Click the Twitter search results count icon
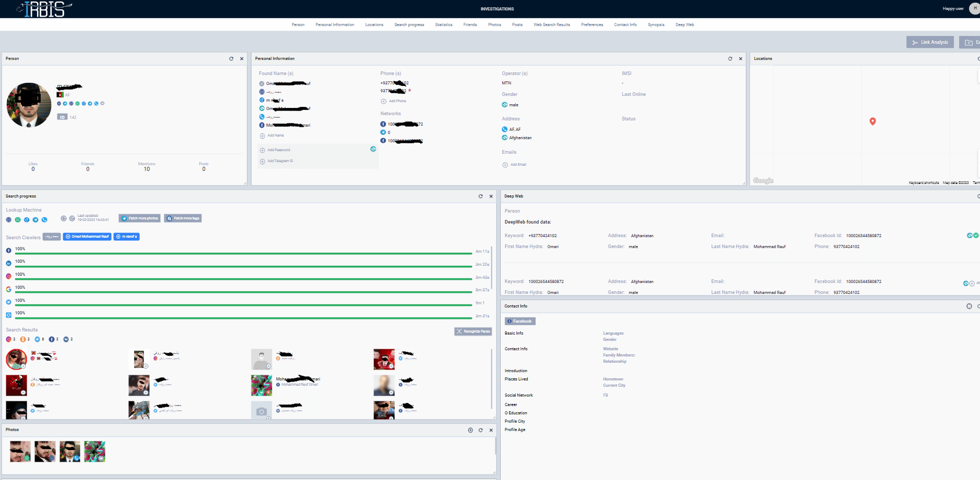The width and height of the screenshot is (980, 480). click(37, 339)
